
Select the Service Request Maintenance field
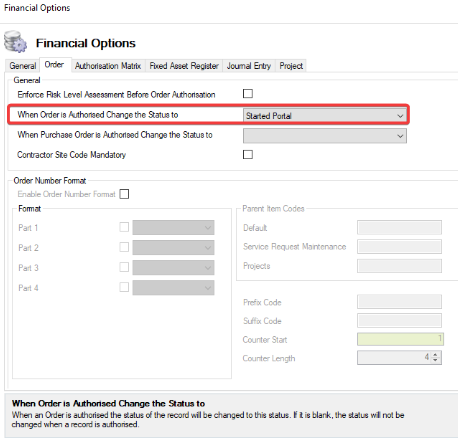pyautogui.click(x=399, y=247)
